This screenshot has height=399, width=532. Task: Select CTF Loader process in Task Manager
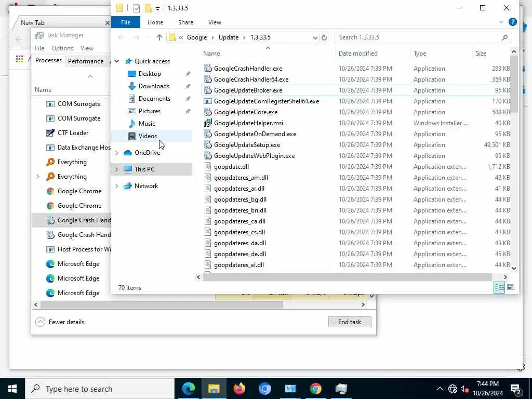click(73, 133)
